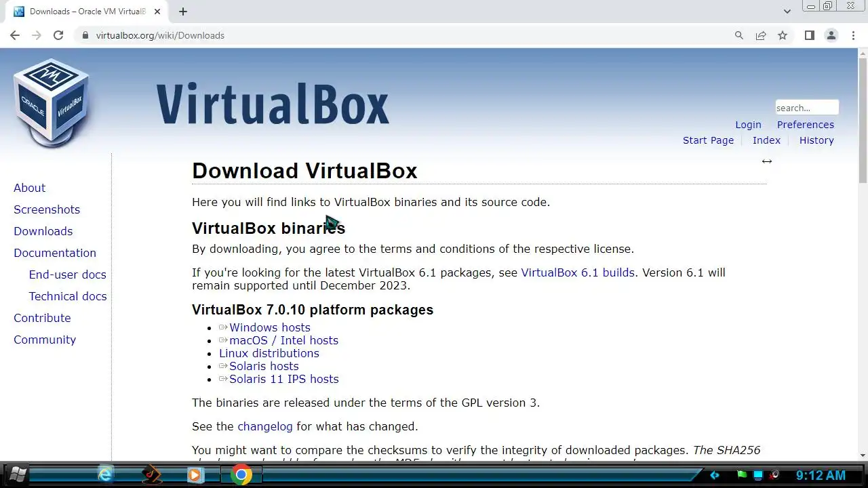Open Community in the sidebar

coord(45,340)
